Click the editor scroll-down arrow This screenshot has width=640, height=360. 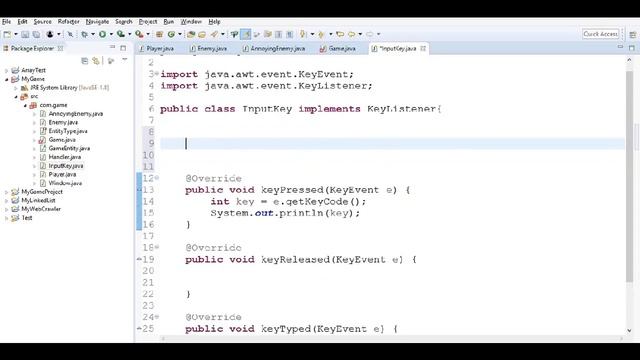629,330
